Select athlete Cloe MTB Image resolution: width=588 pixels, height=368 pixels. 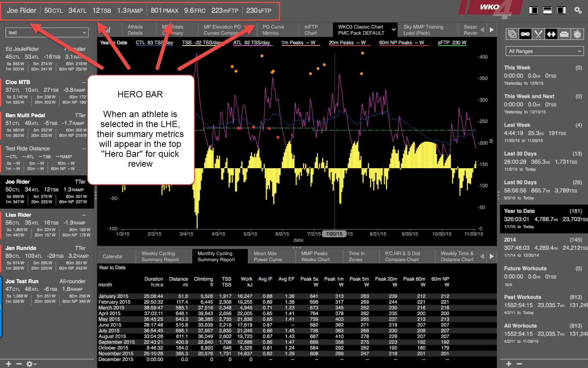(47, 92)
